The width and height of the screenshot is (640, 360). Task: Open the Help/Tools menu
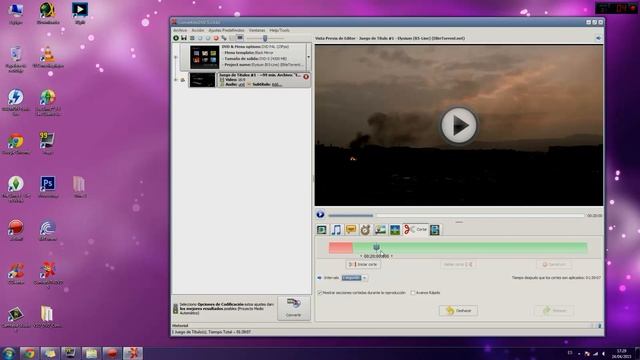[x=280, y=31]
